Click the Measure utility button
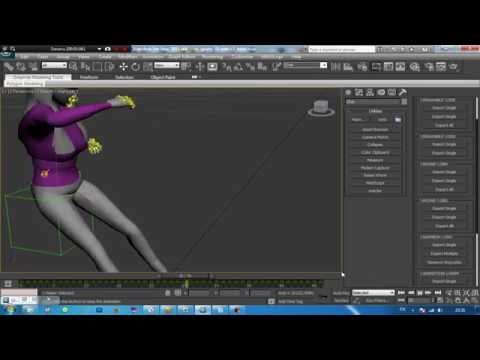Image resolution: width=480 pixels, height=360 pixels. [x=375, y=160]
